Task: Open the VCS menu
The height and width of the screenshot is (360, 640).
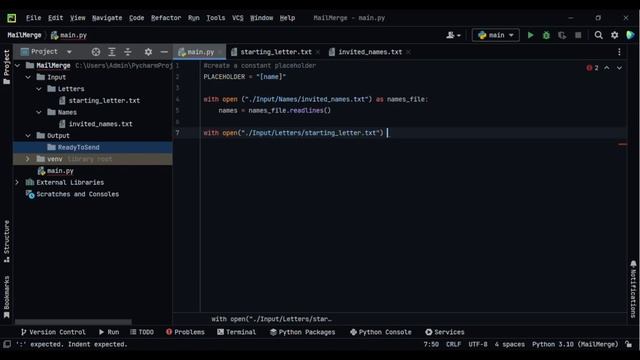Action: click(x=238, y=18)
